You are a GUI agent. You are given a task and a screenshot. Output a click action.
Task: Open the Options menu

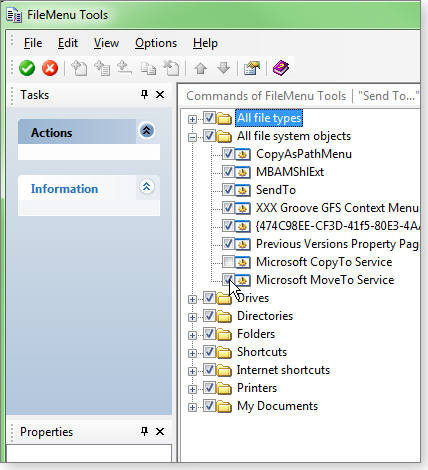pos(156,43)
